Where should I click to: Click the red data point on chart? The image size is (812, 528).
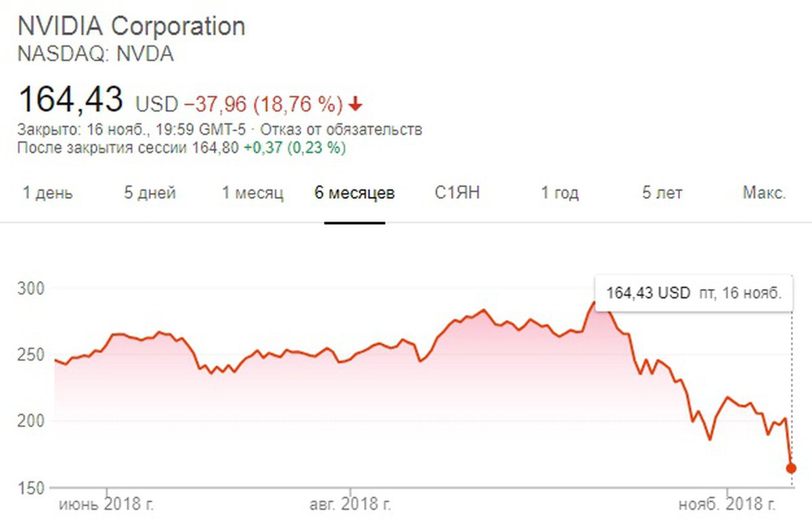coord(791,468)
